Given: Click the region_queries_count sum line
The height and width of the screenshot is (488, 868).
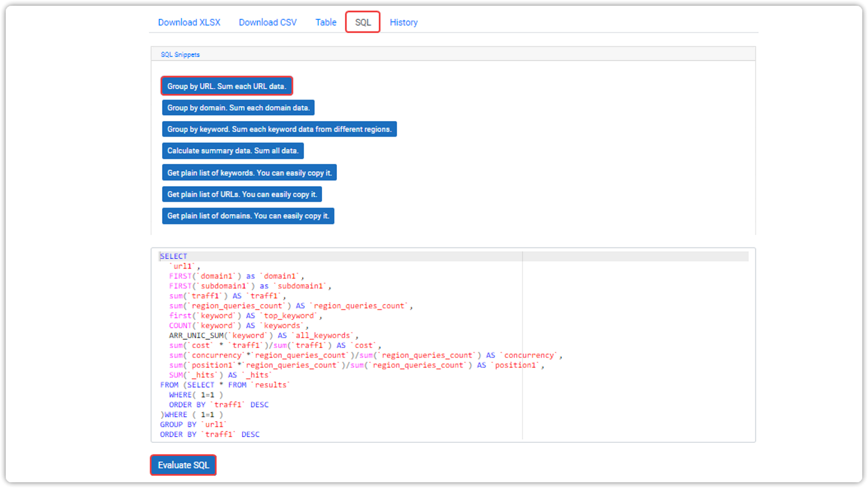Looking at the screenshot, I should (x=291, y=306).
